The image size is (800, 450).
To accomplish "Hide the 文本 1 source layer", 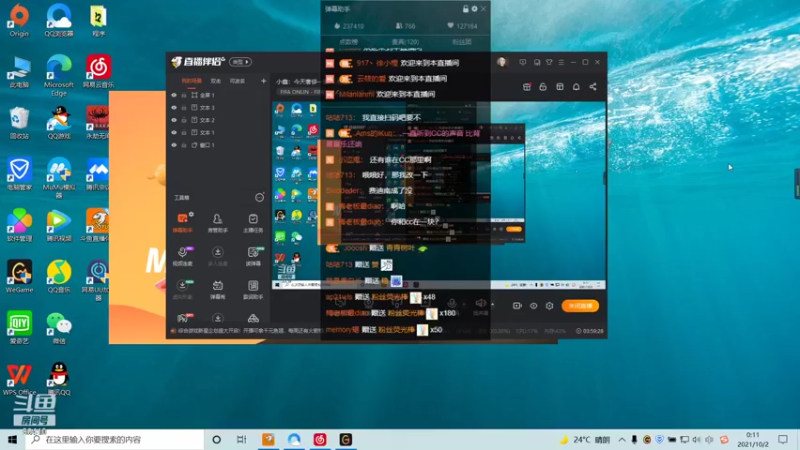I will click(174, 132).
